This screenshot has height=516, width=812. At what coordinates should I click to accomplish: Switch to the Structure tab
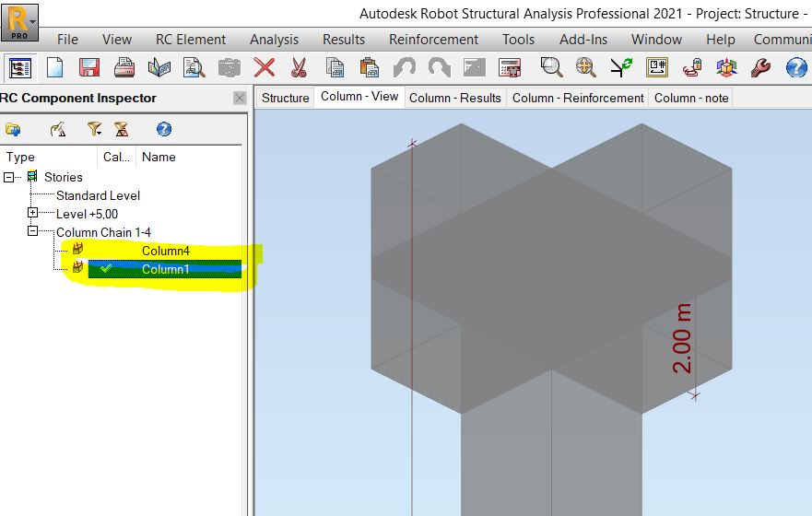coord(286,98)
